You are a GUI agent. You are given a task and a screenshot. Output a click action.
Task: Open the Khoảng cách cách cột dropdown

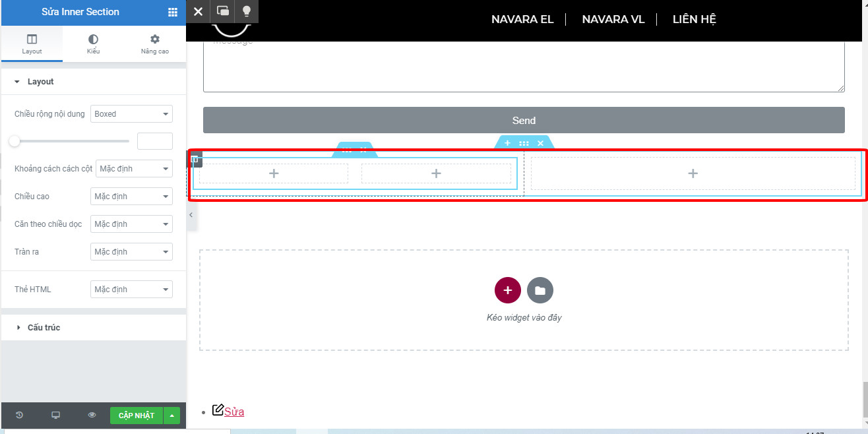point(134,169)
